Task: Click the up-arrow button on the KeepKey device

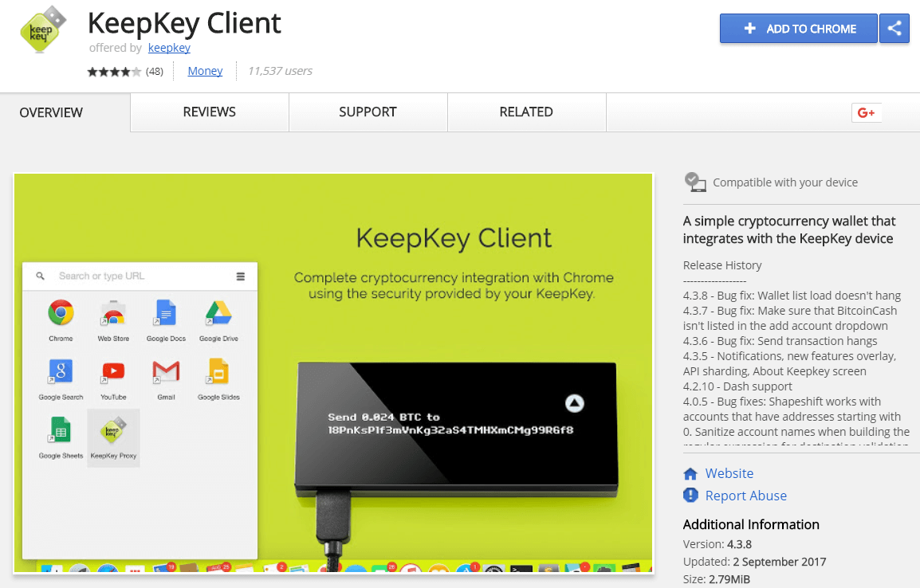Action: [x=575, y=403]
